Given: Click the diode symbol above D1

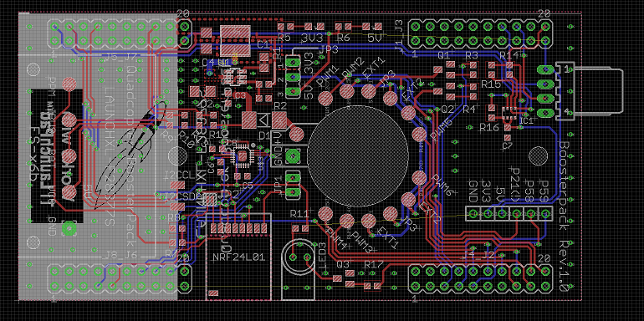Looking at the screenshot, I should [263, 120].
